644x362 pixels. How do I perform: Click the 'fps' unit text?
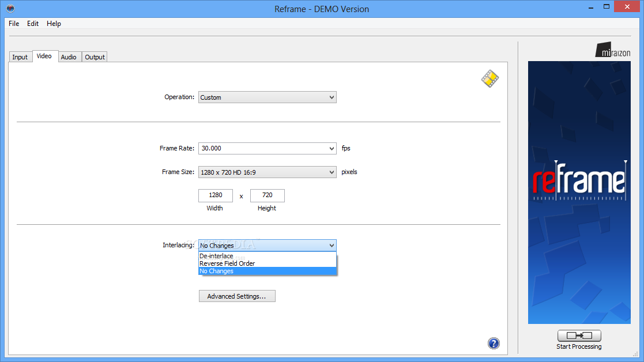click(346, 148)
